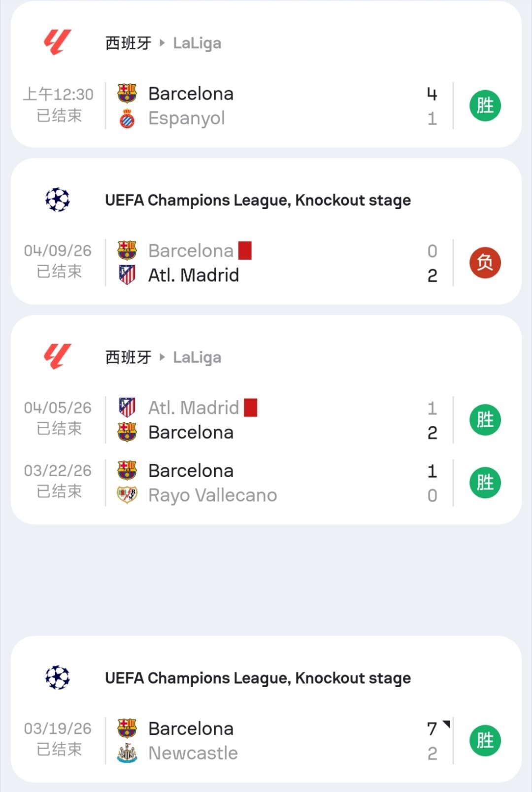
Task: Tap green 胜 badge for Espanyol match
Action: click(x=485, y=105)
